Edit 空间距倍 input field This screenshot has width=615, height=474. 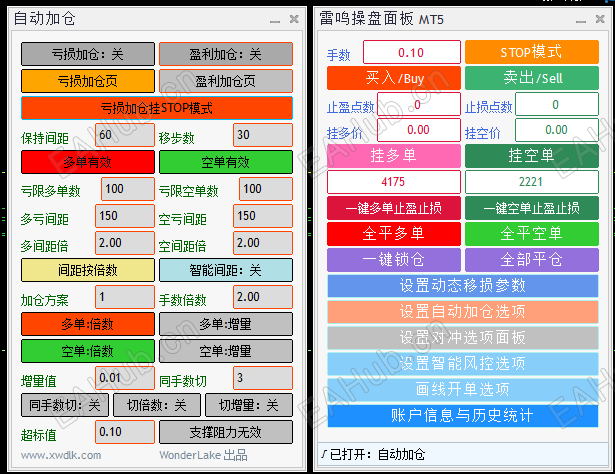point(263,243)
